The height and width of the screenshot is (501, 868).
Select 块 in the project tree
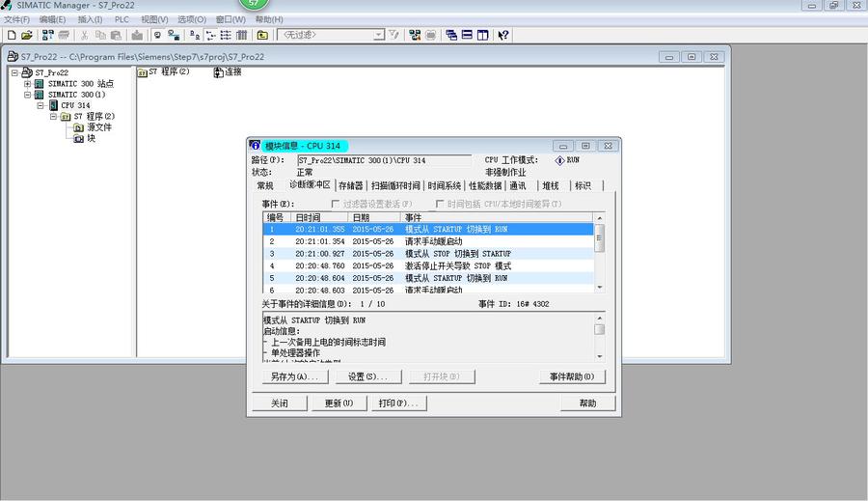pos(92,138)
